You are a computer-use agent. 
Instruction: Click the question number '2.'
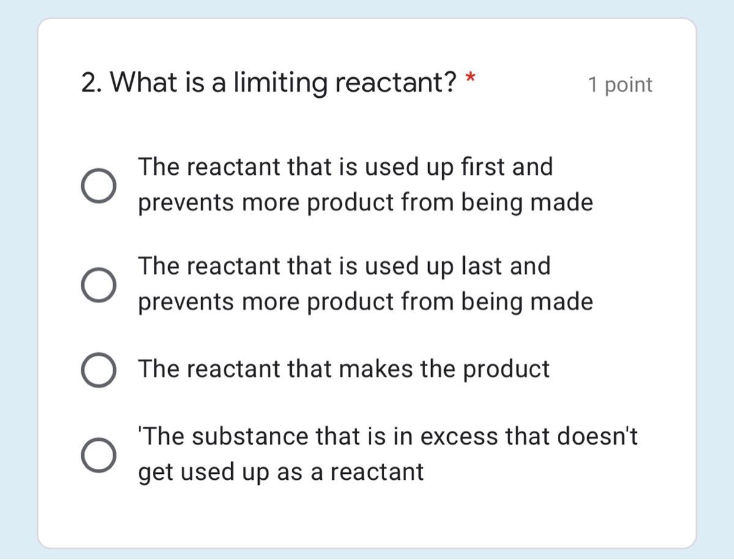(91, 83)
